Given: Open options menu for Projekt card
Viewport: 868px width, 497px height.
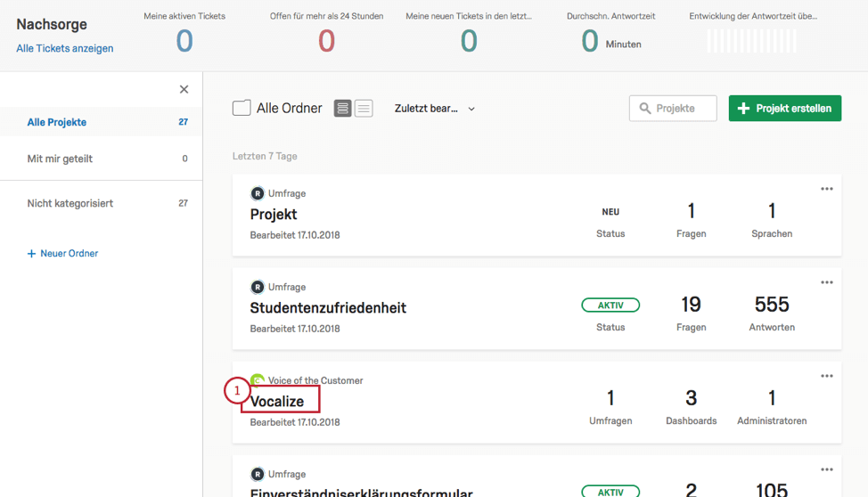Looking at the screenshot, I should pos(826,189).
